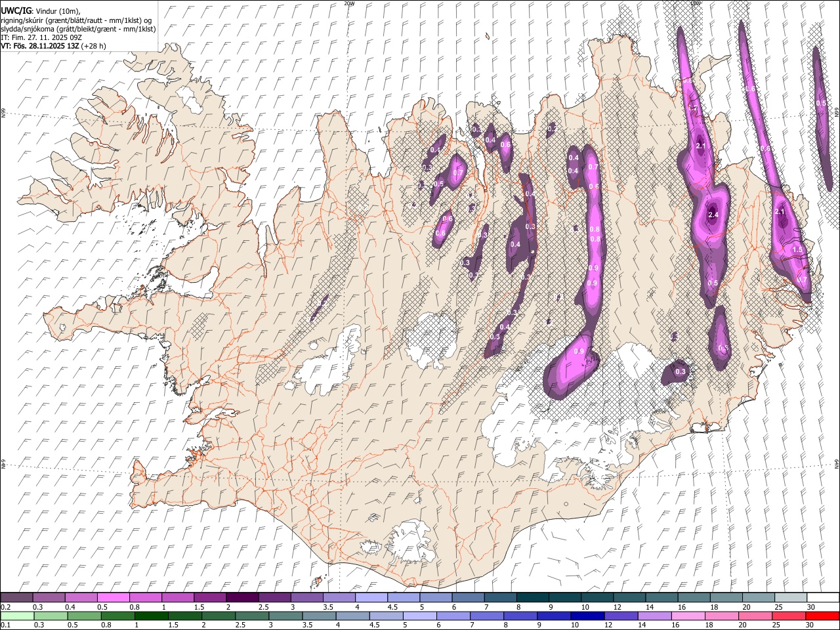The image size is (840, 630).
Task: Select the dark mauve 0.2 swatch in top legend
Action: (x=17, y=598)
